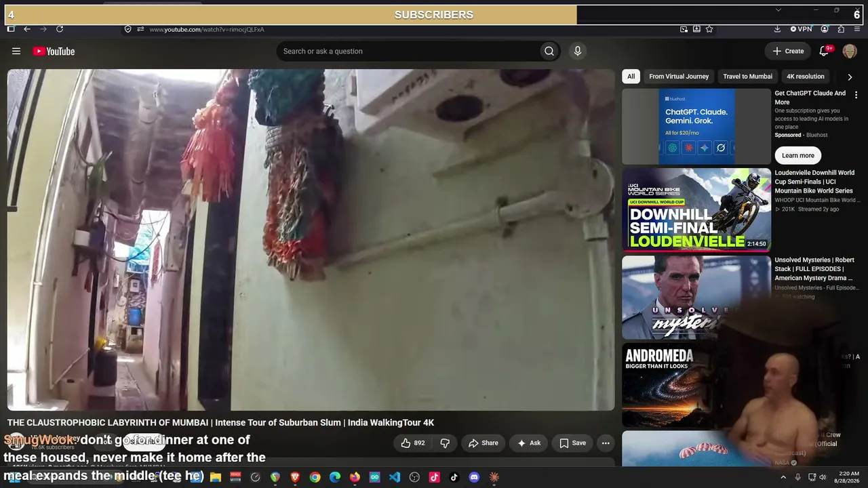Open the browser tab list chevron
868x488 pixels.
778,10
